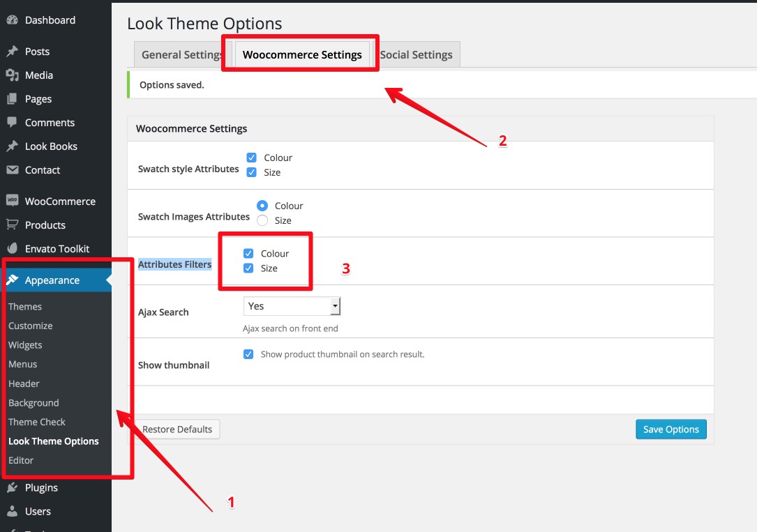Open the Widgets submenu link
757x532 pixels.
click(x=25, y=345)
